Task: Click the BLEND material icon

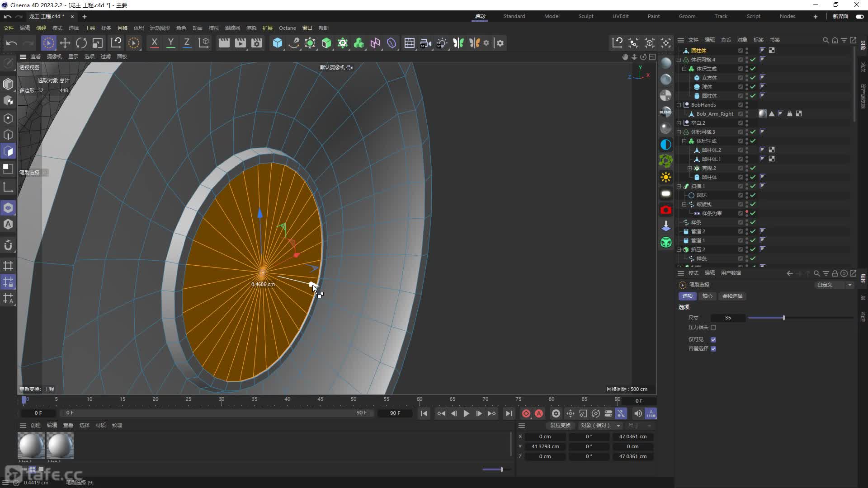Action: pos(666,112)
